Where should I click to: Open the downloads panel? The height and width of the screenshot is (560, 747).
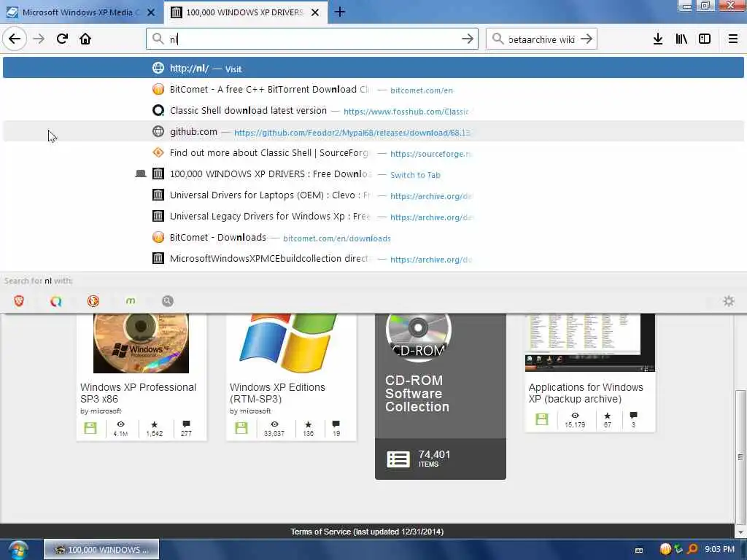click(658, 39)
